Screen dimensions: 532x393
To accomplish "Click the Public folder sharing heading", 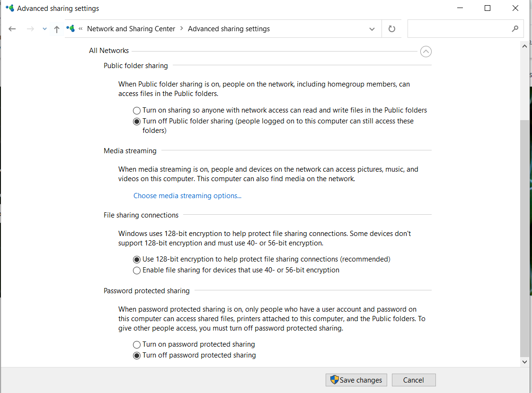I will pos(136,66).
